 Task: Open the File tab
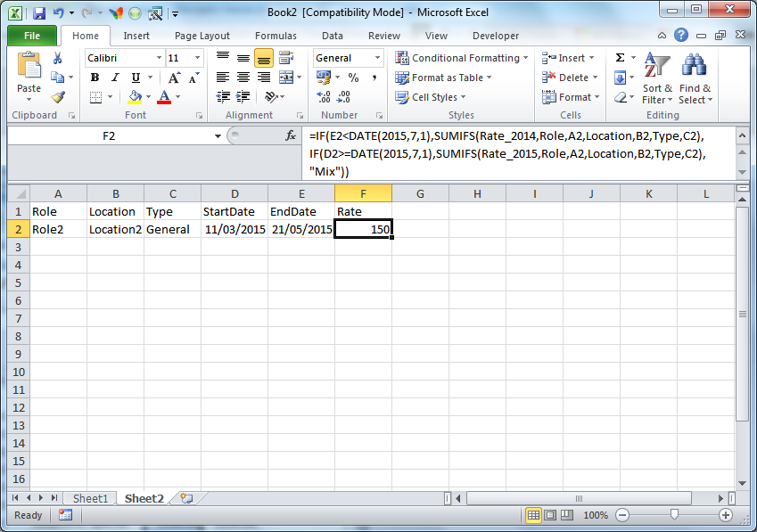tap(32, 36)
